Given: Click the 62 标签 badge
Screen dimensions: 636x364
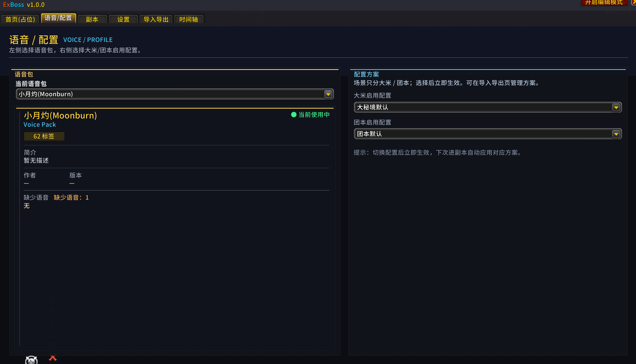Looking at the screenshot, I should [44, 136].
